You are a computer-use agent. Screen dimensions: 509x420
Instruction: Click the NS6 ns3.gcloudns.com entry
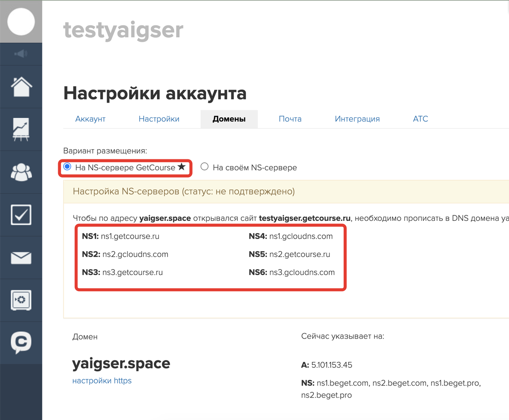(x=292, y=272)
